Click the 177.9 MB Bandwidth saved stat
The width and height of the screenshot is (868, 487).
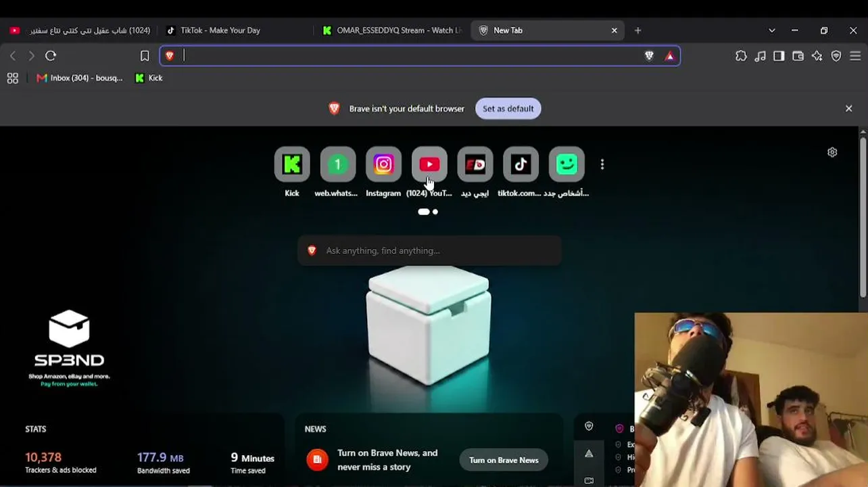(164, 463)
